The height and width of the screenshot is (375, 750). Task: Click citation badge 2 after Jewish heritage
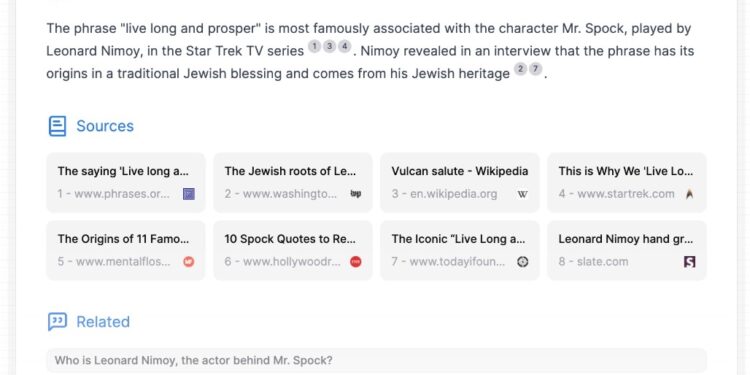tap(520, 69)
